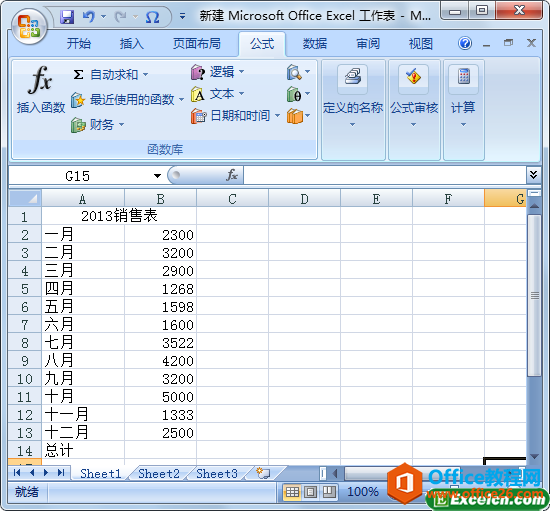
Task: Open the Office button menu
Action: (29, 27)
